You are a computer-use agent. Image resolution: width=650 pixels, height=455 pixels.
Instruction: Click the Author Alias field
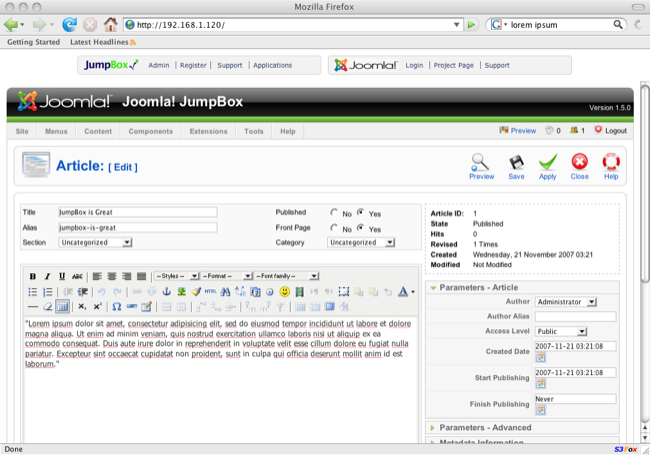(575, 317)
